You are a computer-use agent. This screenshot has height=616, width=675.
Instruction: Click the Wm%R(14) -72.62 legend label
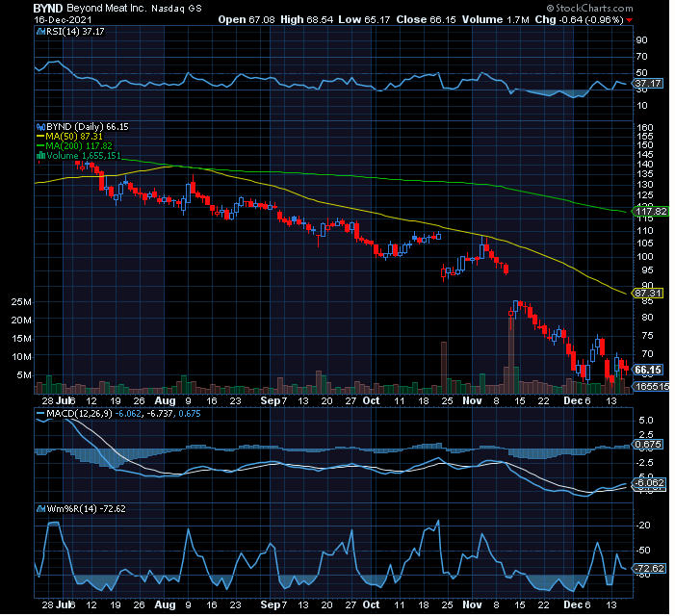[x=86, y=509]
